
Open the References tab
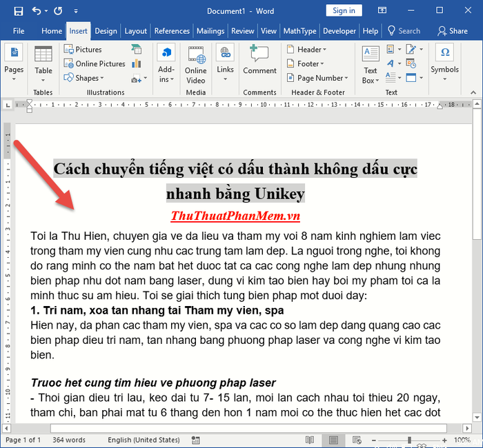(172, 31)
